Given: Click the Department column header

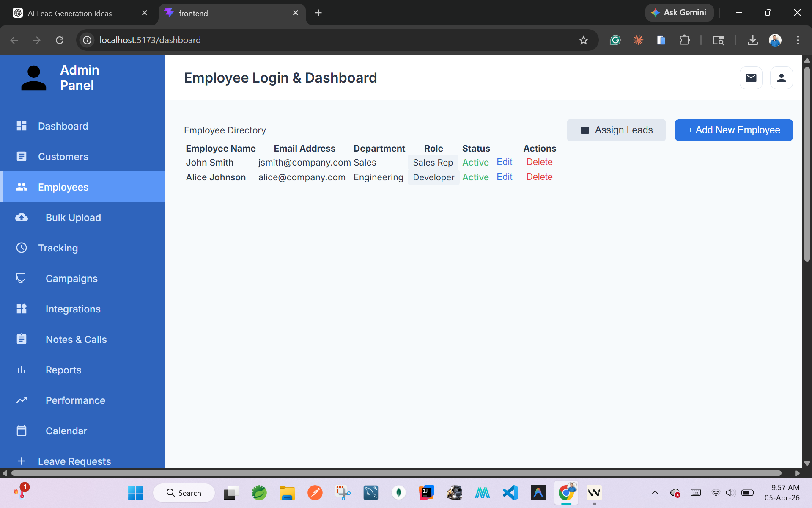Looking at the screenshot, I should click(379, 149).
